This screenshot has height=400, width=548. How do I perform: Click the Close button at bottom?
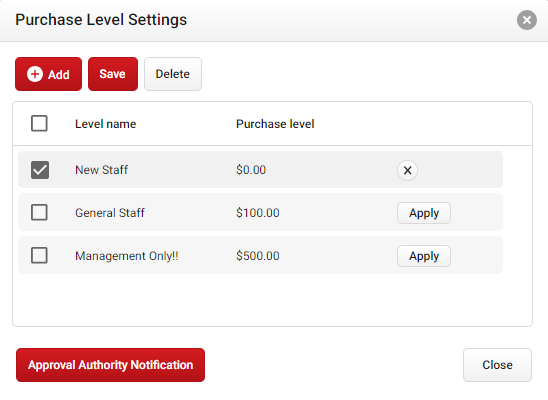pyautogui.click(x=497, y=365)
